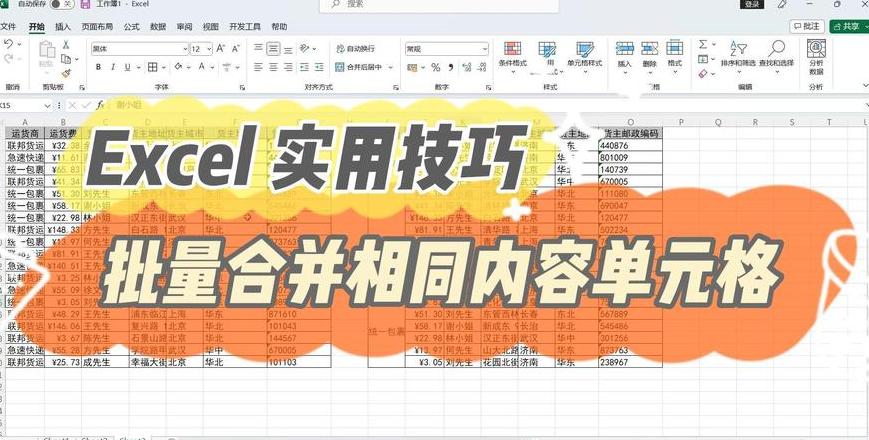Viewport: 869px width, 440px height.
Task: Click the pen icon in title bar
Action: click(782, 4)
